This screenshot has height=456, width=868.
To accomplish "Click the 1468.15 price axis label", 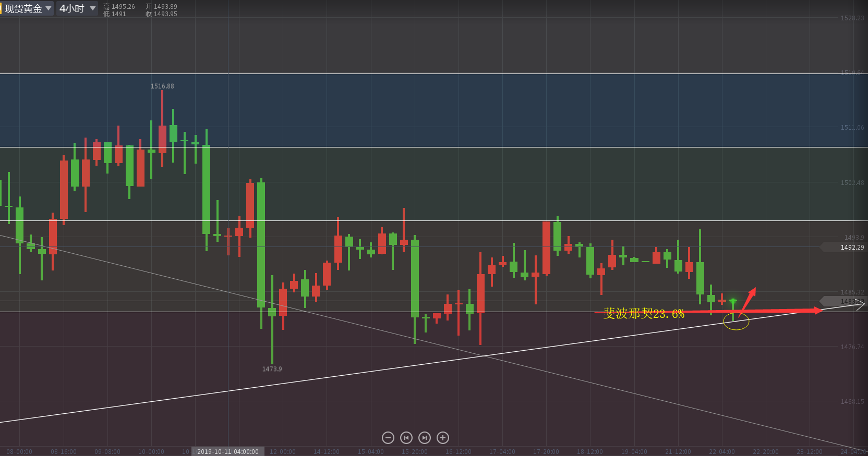I will tap(852, 402).
